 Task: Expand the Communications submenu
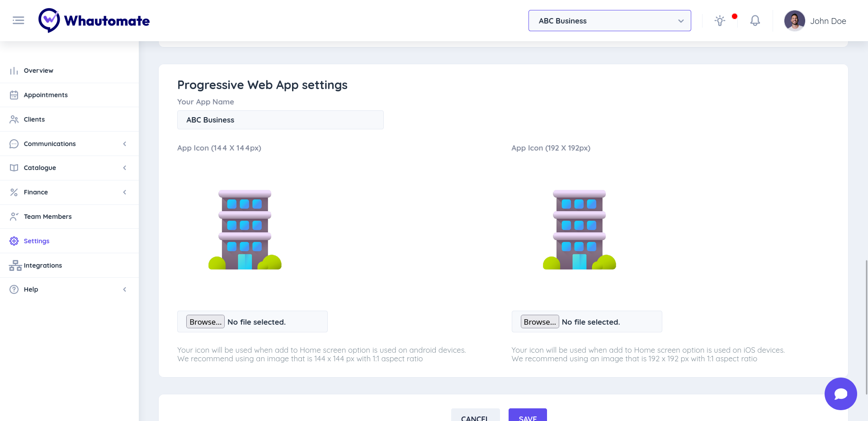(x=124, y=144)
